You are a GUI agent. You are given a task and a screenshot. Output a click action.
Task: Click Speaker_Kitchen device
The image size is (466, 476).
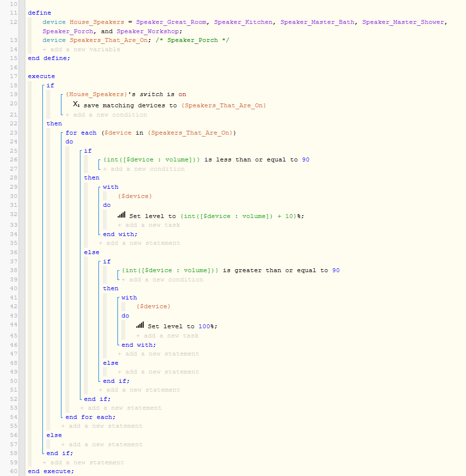[x=243, y=22]
